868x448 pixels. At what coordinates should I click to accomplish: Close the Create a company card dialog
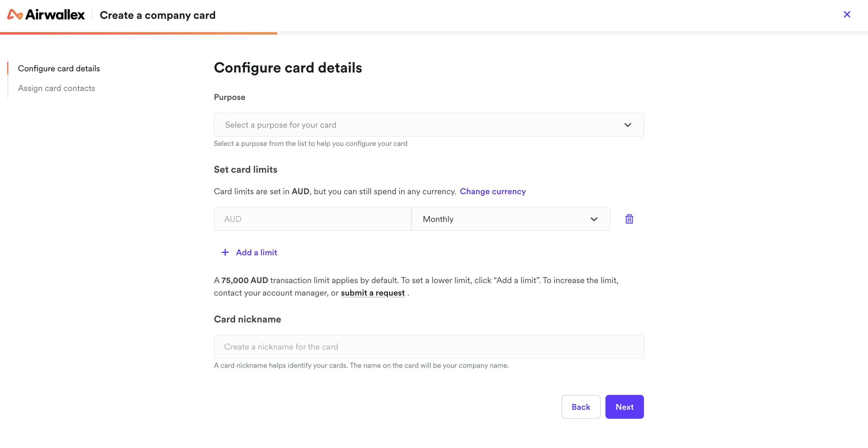tap(847, 15)
